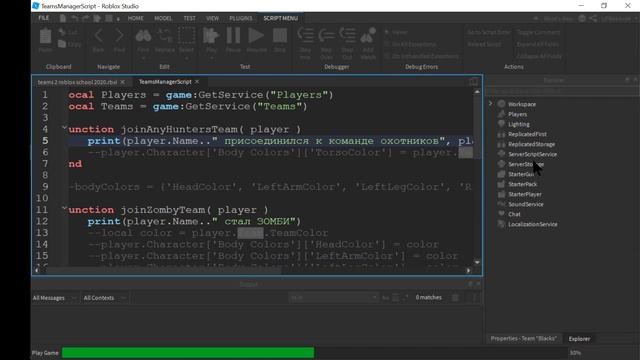Start Play test icon
640x360 pixels.
pyautogui.click(x=211, y=36)
